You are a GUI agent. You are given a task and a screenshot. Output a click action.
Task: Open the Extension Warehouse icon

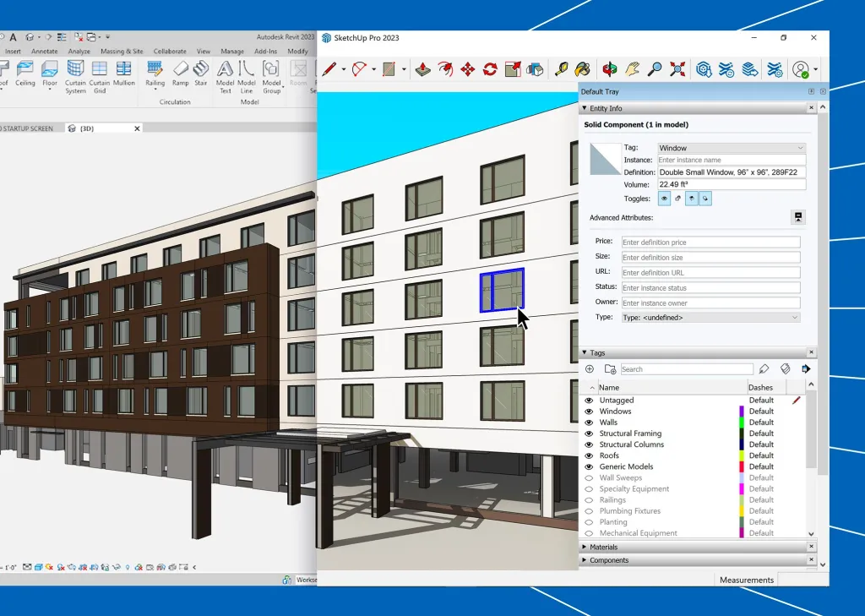pyautogui.click(x=726, y=69)
